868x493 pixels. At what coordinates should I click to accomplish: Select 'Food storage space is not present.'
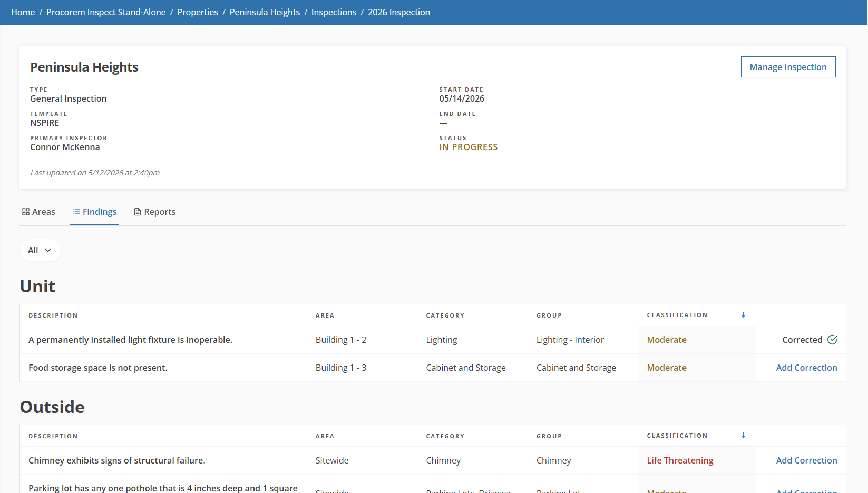tap(98, 368)
